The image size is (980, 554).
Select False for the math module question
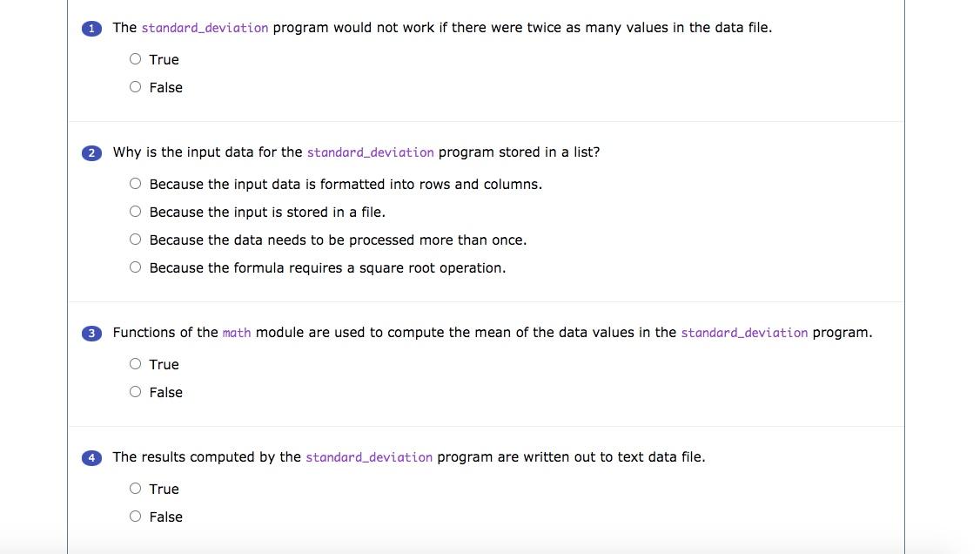[135, 391]
